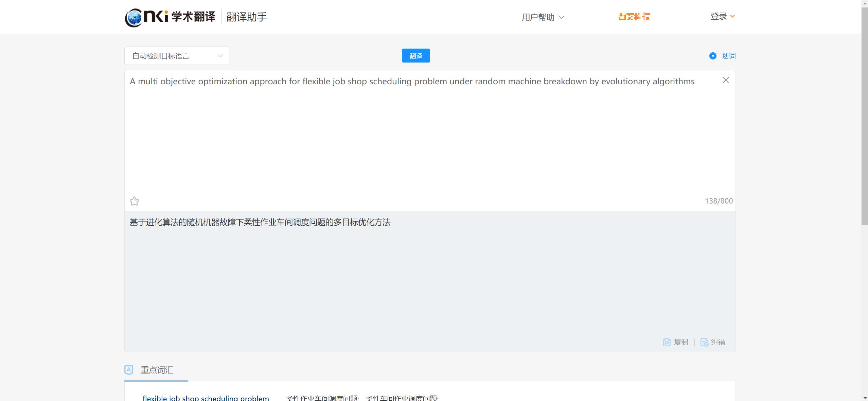
Task: Select the 重点词汇 tab
Action: [x=156, y=370]
